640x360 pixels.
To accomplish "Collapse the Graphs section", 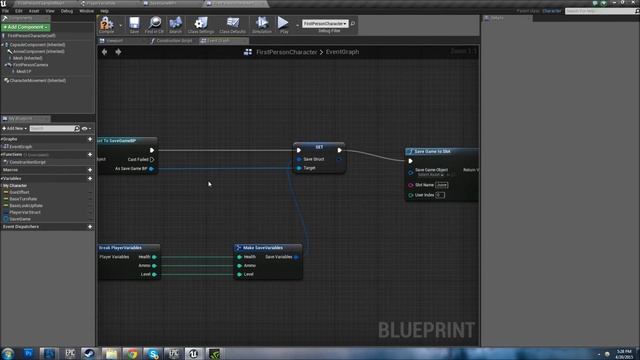I will point(2,139).
